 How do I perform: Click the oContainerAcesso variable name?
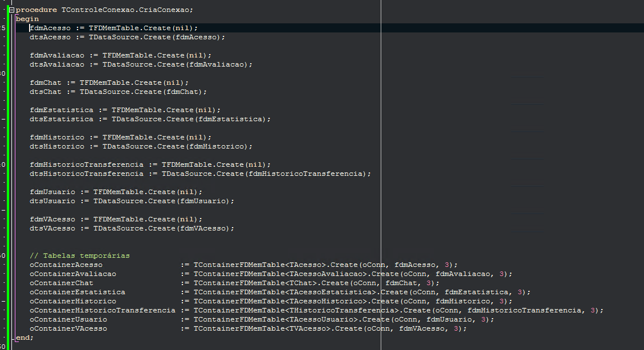(66, 265)
